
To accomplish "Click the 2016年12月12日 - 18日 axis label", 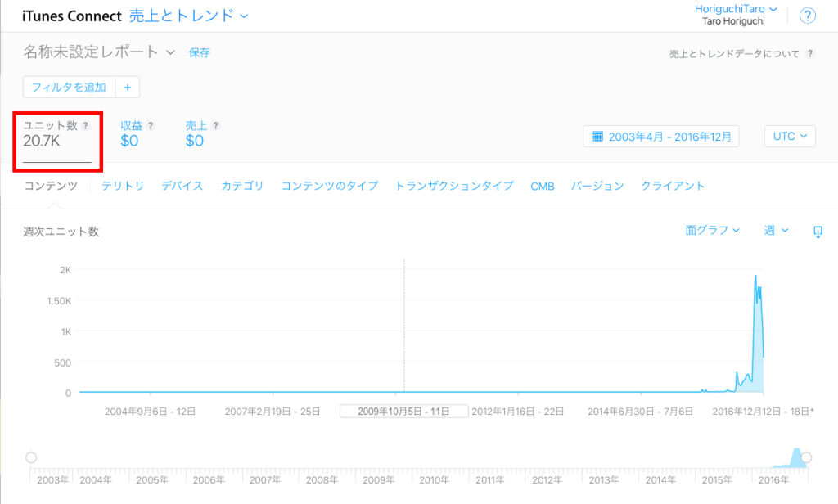I will coord(764,412).
